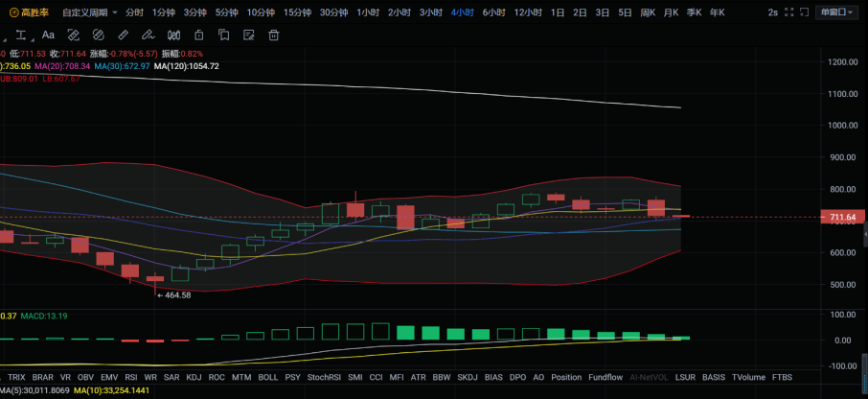
Task: Show the Position indicator
Action: pyautogui.click(x=566, y=377)
